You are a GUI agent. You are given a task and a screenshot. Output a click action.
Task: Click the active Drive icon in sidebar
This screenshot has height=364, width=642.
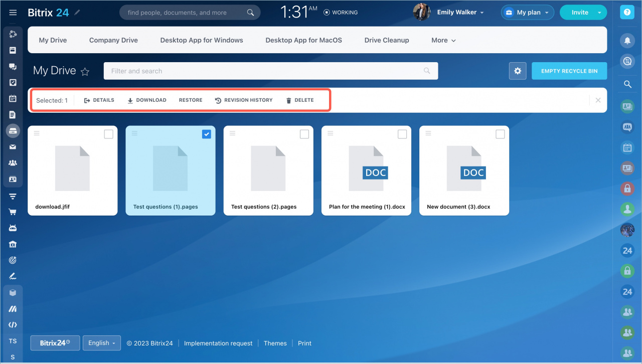tap(13, 131)
